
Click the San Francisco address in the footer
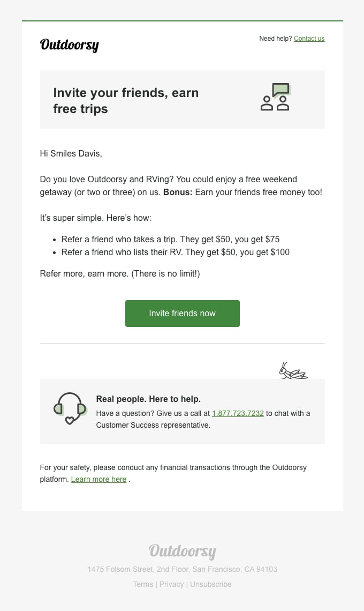[182, 569]
